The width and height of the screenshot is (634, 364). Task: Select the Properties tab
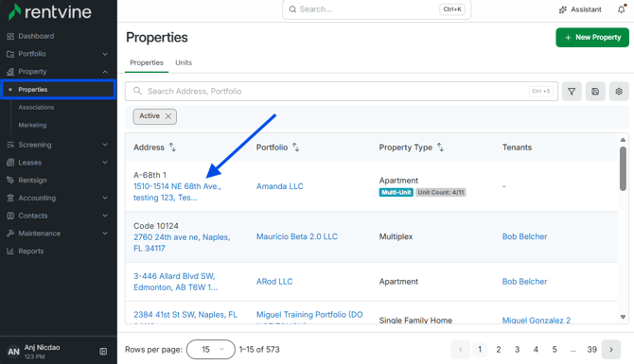(x=147, y=62)
